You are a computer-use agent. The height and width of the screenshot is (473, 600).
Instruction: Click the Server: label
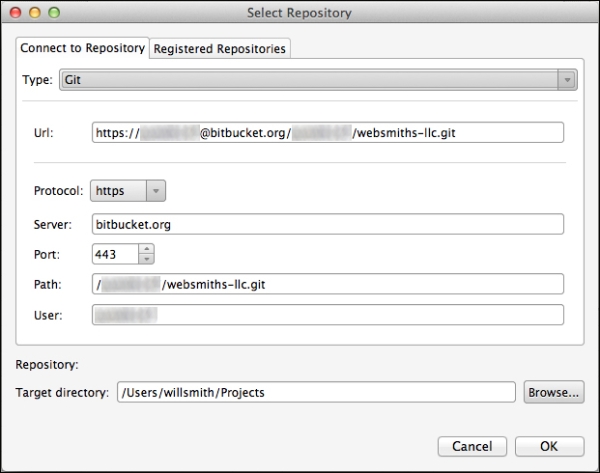pyautogui.click(x=53, y=224)
